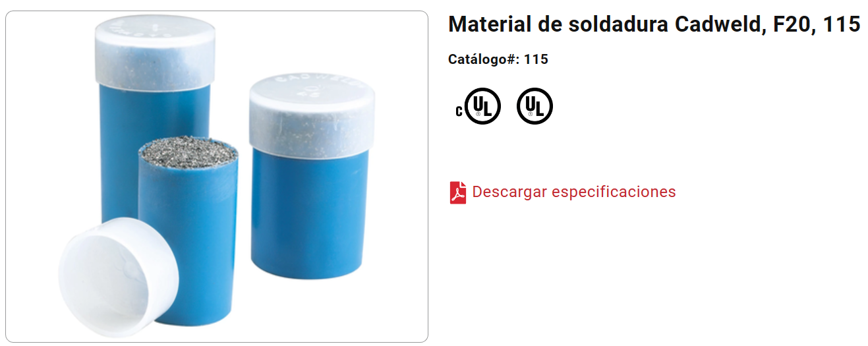Select the translucent lid on tallest container
Screen dimensions: 868x346
click(x=155, y=53)
